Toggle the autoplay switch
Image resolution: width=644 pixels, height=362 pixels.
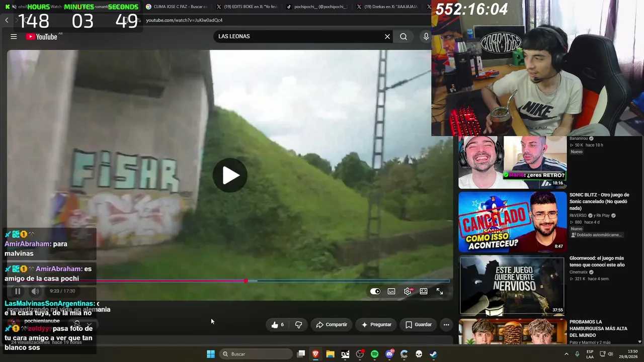point(375,291)
